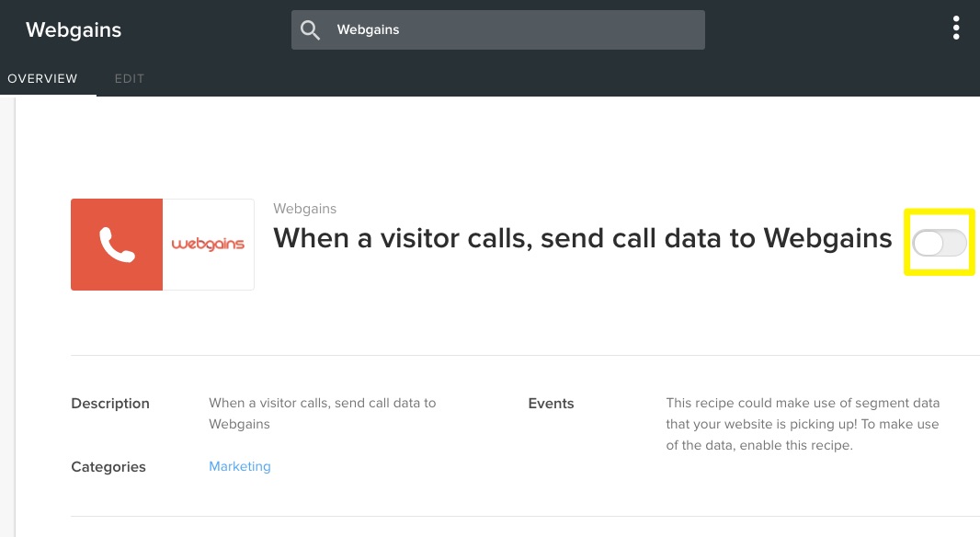The height and width of the screenshot is (537, 980).
Task: Click the Description label
Action: [110, 404]
